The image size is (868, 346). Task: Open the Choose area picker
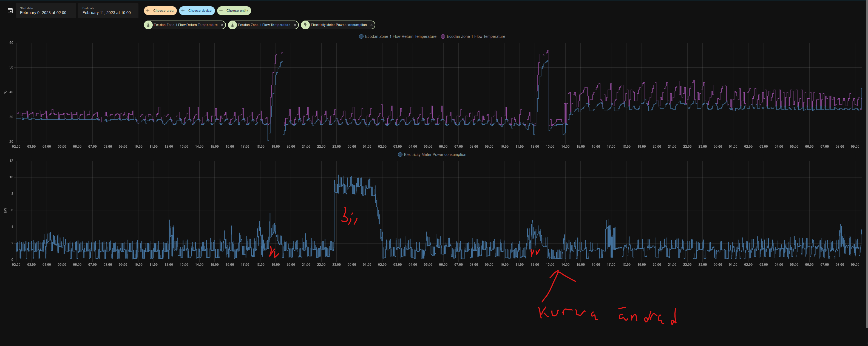pos(163,11)
